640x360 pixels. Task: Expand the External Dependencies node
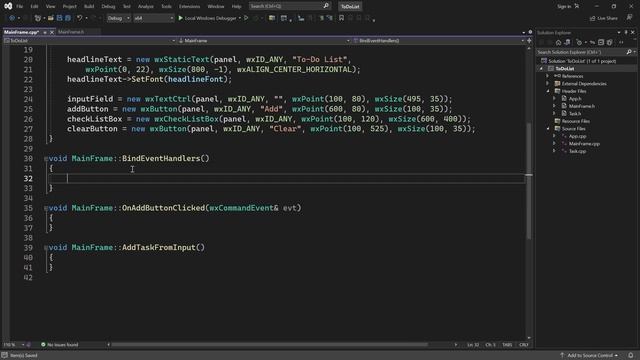pos(548,84)
